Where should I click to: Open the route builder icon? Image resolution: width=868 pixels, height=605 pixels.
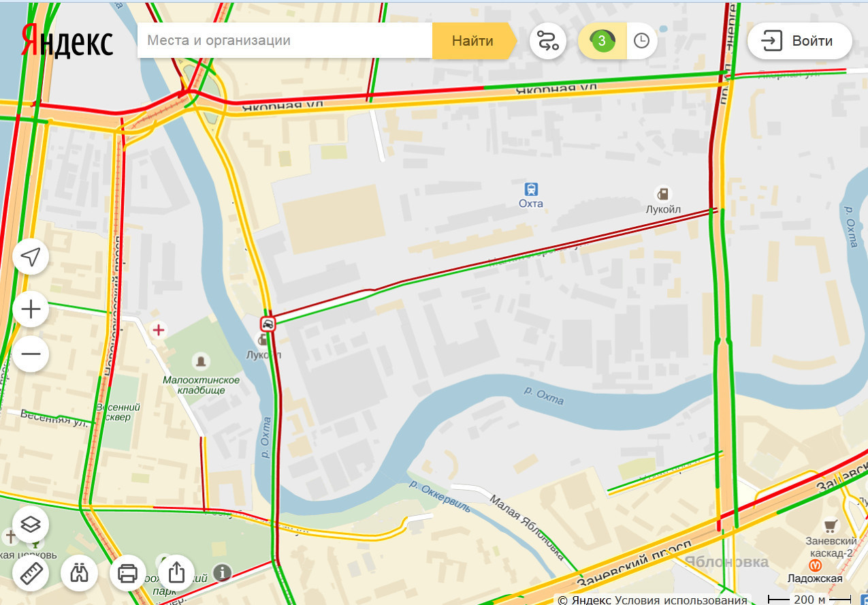click(x=547, y=41)
